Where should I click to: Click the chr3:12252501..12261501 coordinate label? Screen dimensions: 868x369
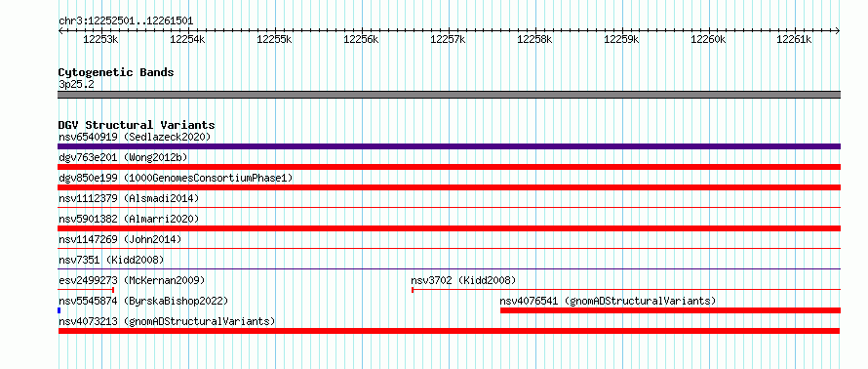(126, 21)
